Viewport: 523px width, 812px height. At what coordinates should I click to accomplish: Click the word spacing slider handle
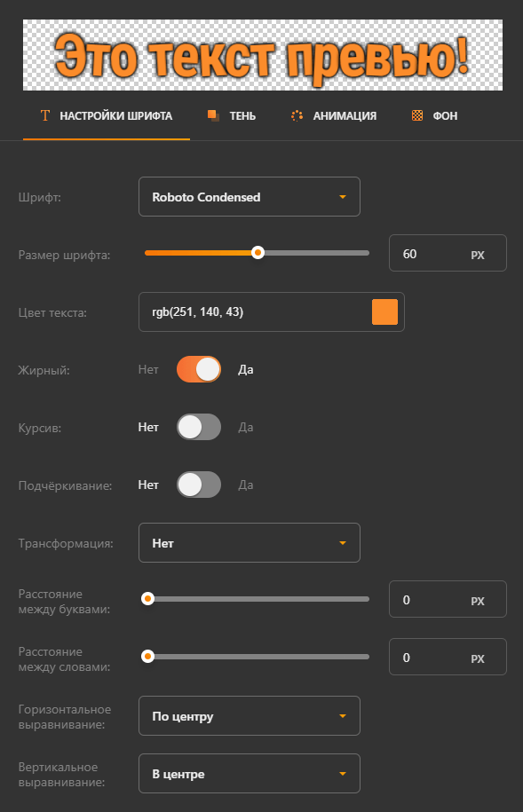pyautogui.click(x=147, y=657)
